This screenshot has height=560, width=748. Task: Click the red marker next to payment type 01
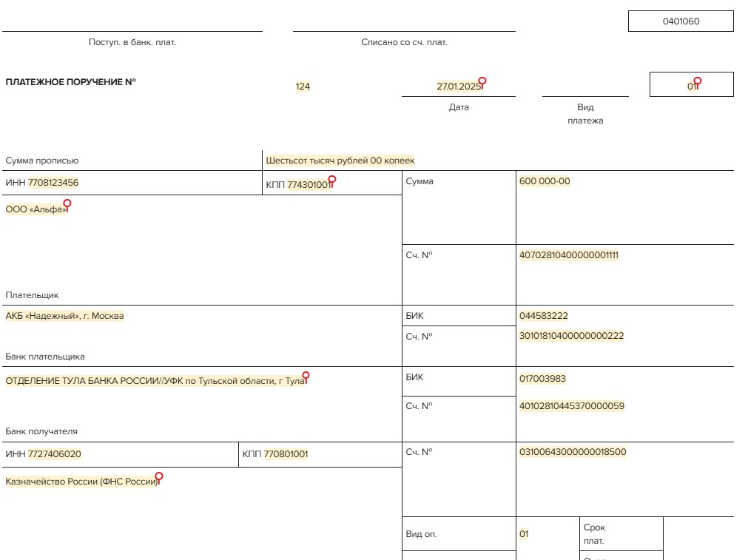click(697, 81)
